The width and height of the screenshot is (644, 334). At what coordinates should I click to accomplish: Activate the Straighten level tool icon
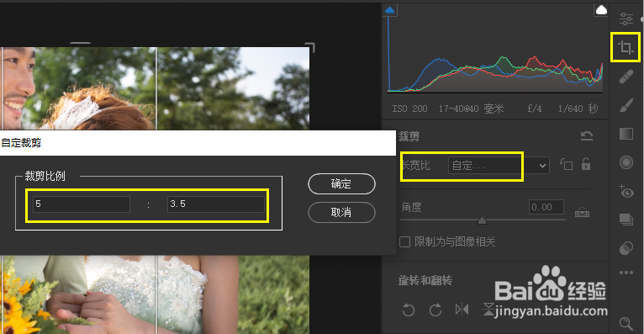tap(582, 212)
